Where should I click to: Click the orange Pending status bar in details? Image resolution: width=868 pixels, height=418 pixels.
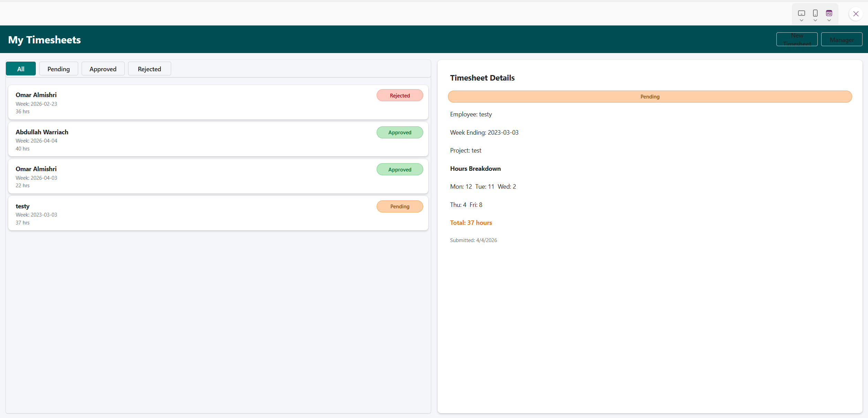649,97
